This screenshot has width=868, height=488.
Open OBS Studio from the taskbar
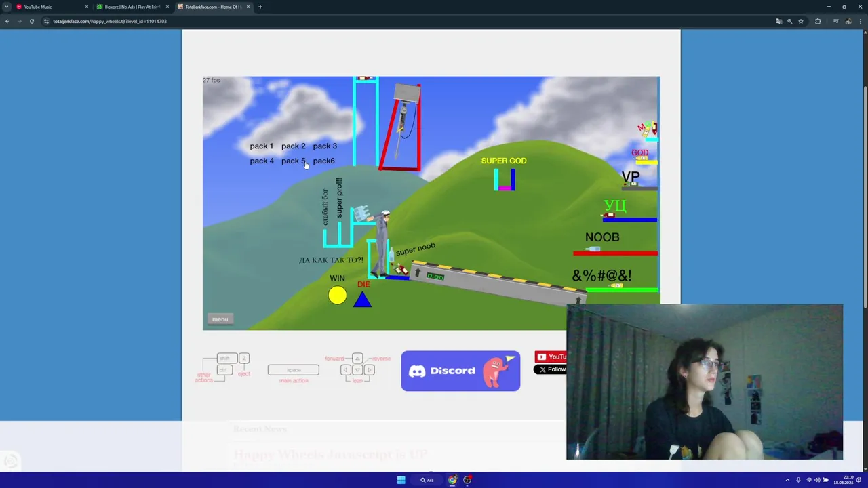(x=467, y=480)
